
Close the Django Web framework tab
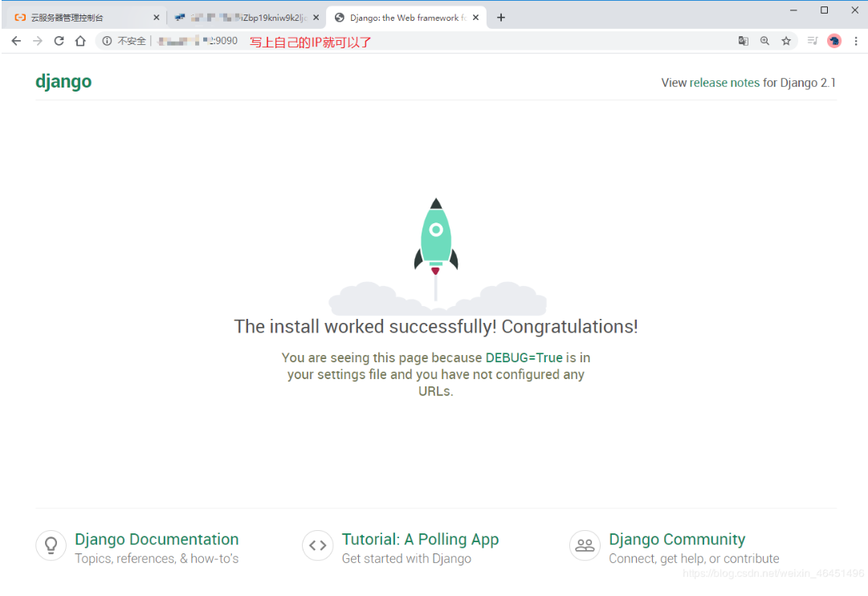click(475, 18)
